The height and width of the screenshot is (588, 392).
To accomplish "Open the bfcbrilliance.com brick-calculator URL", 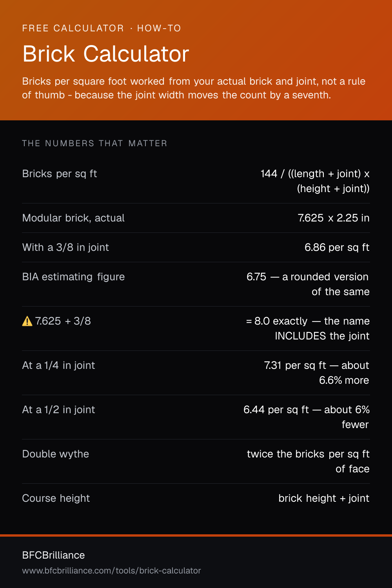I will click(111, 570).
